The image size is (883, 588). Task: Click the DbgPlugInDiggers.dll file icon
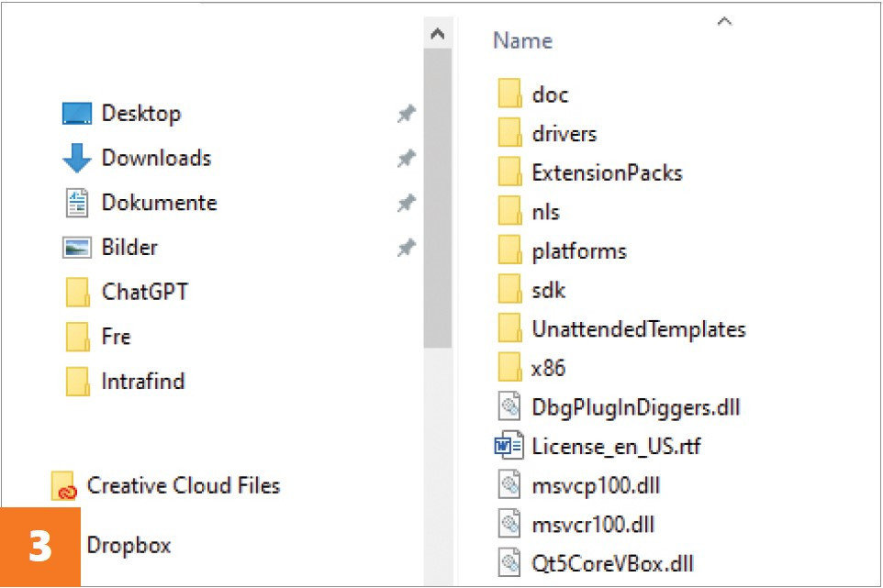point(509,406)
